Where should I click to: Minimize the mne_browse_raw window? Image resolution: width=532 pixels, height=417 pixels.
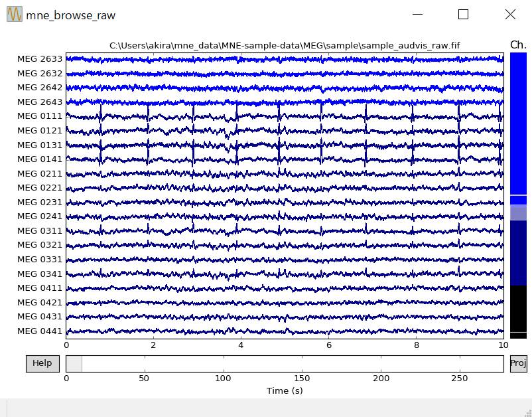(x=417, y=15)
